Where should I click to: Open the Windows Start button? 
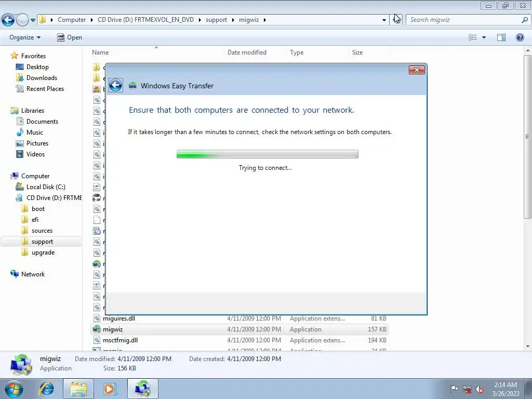pyautogui.click(x=14, y=389)
